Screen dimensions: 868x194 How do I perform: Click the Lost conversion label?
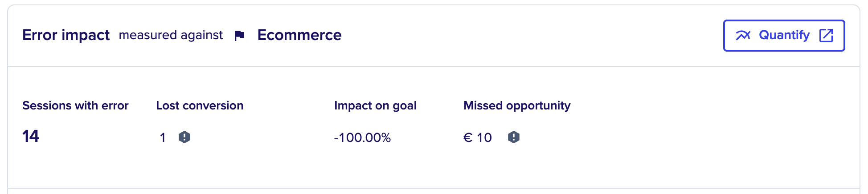[x=200, y=105]
